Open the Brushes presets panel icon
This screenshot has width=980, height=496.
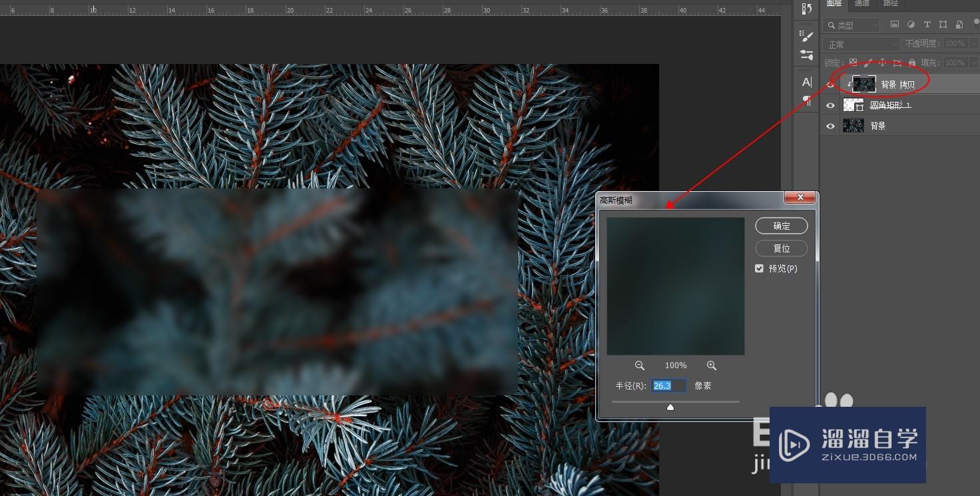click(x=807, y=55)
